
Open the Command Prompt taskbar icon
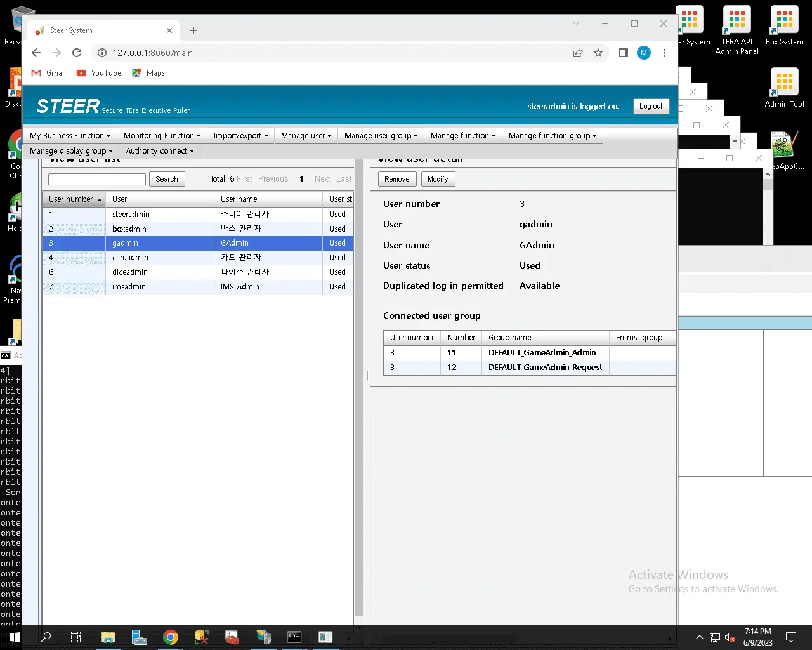tap(294, 637)
